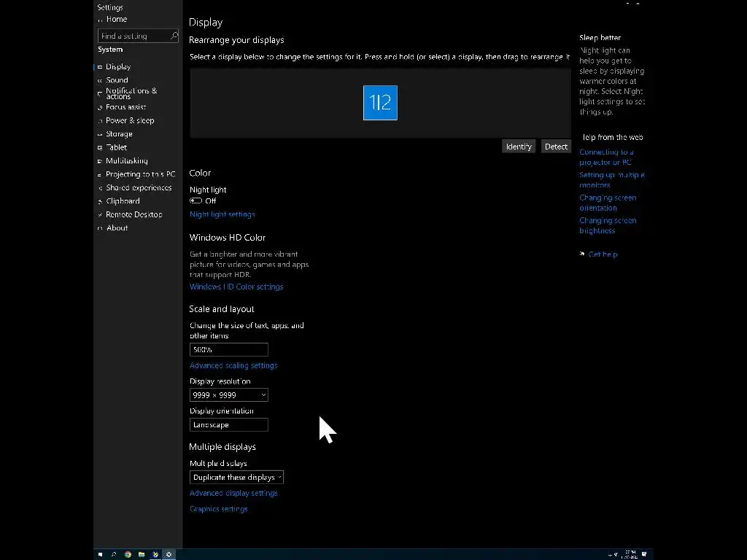Open the 500% scale dropdown

coord(228,349)
